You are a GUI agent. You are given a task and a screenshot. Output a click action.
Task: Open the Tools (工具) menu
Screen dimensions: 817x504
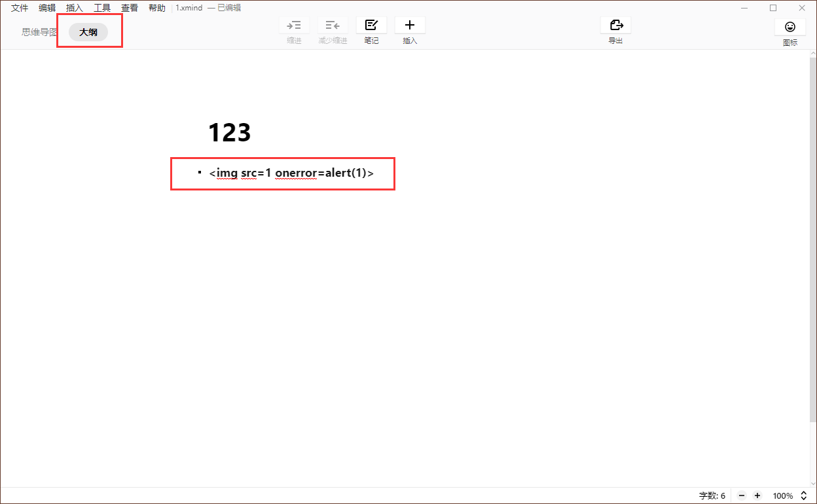pos(102,8)
